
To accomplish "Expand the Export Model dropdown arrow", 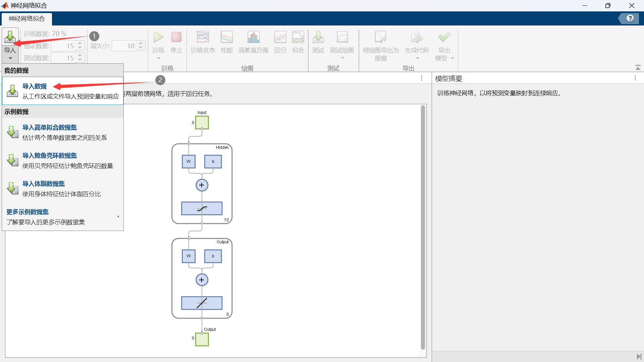I will tap(452, 58).
